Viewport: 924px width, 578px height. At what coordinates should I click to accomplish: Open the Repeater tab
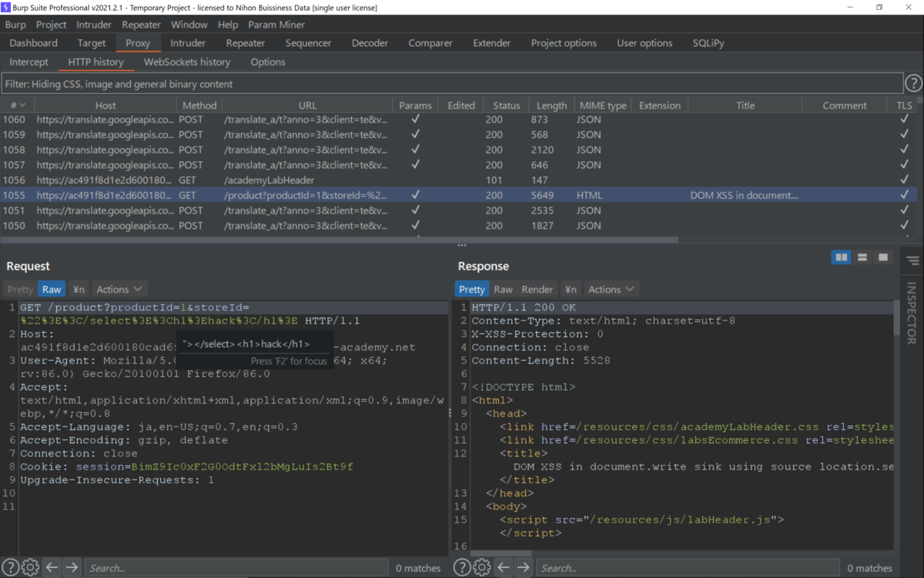coord(246,43)
